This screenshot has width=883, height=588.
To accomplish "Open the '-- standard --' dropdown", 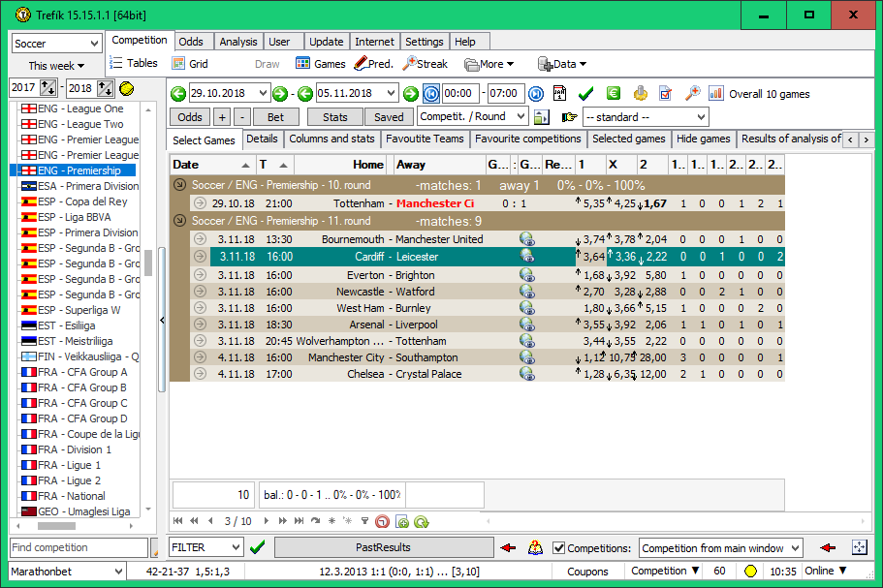I will 647,116.
